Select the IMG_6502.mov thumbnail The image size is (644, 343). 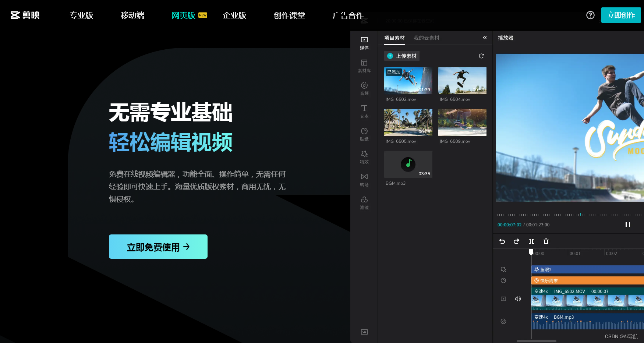pyautogui.click(x=408, y=81)
